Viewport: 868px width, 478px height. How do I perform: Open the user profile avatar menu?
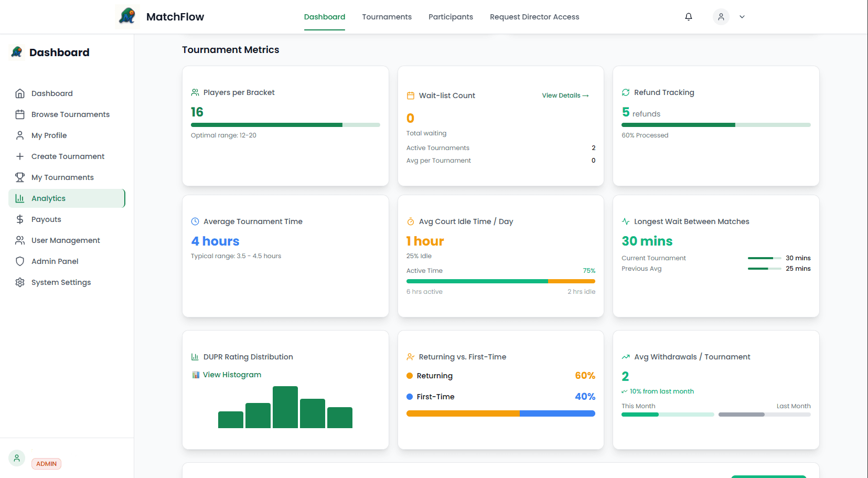[721, 16]
